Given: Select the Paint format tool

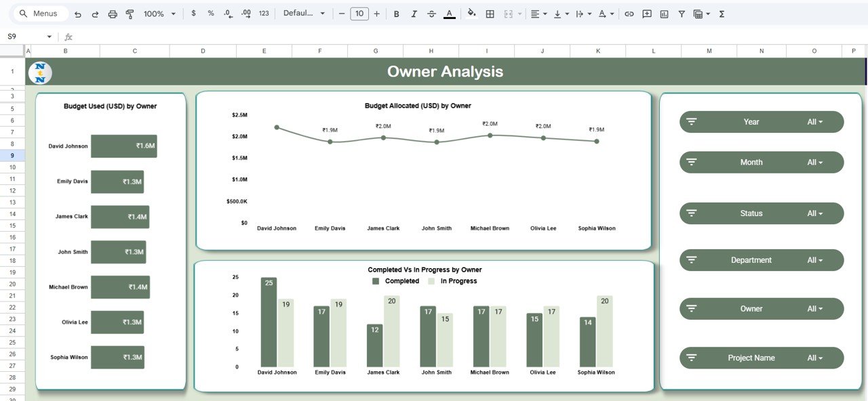Looking at the screenshot, I should point(130,13).
